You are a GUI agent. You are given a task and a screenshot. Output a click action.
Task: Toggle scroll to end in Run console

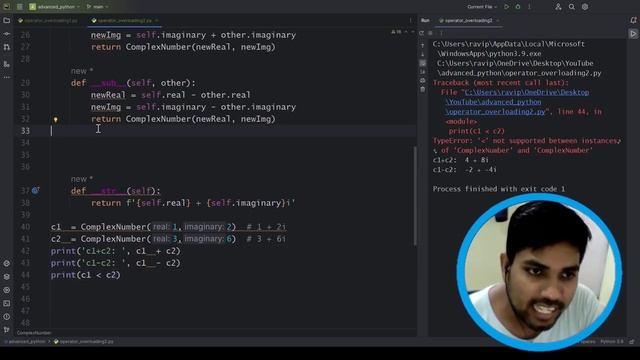pyautogui.click(x=423, y=72)
